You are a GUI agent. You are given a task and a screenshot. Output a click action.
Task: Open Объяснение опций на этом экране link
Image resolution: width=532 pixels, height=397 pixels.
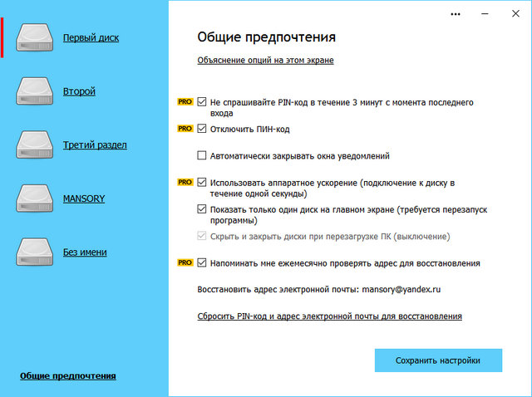265,61
